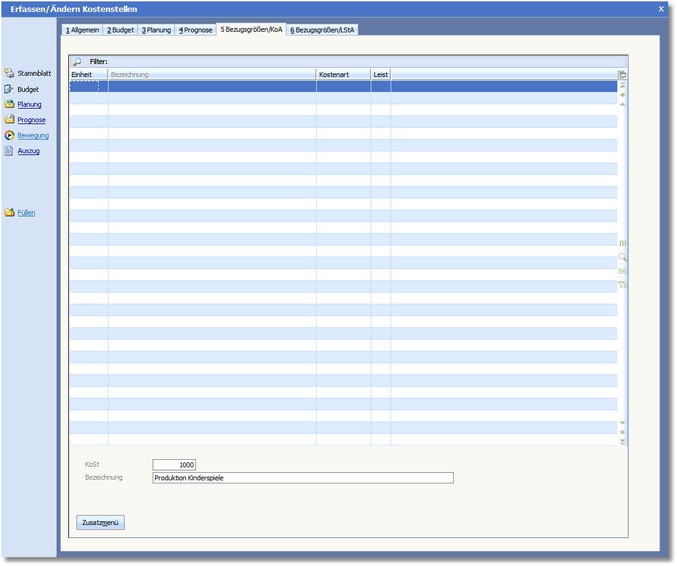This screenshot has width=677, height=566.
Task: Jump to the first table row with the top arrow
Action: tap(622, 86)
